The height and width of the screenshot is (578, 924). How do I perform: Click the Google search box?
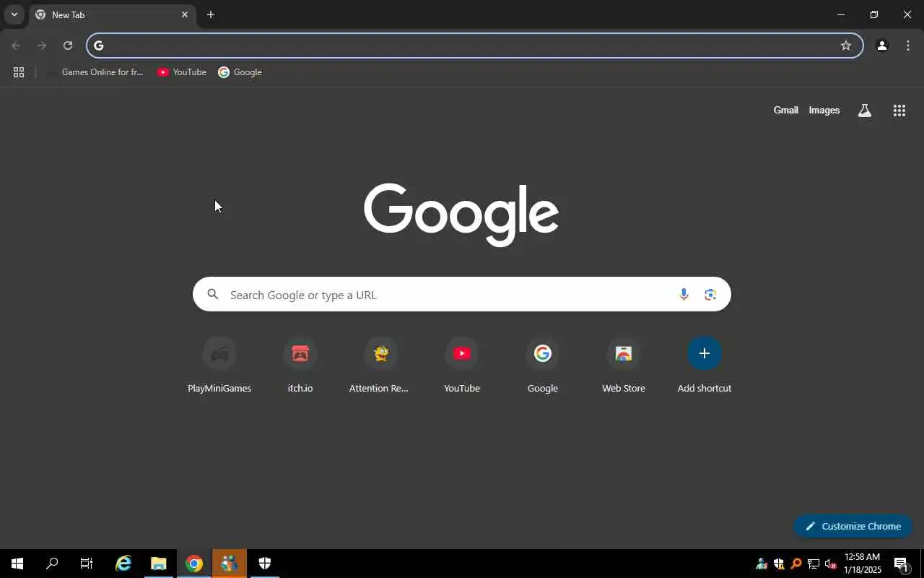tap(462, 294)
